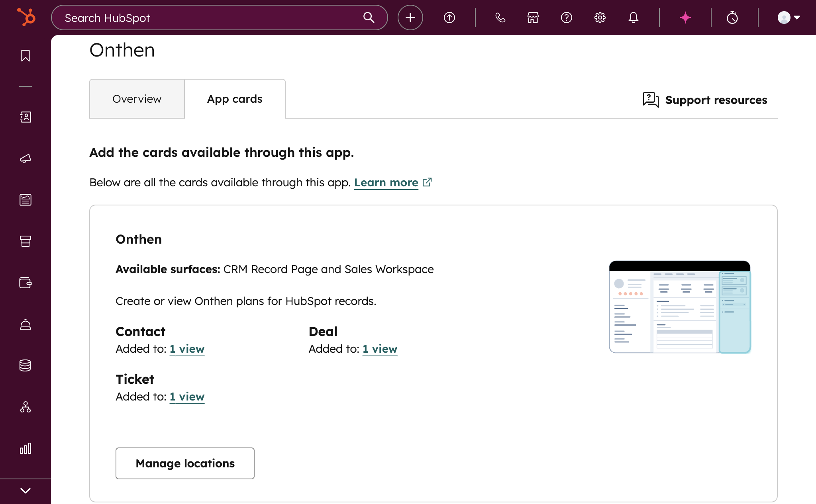Expand the account avatar dropdown menu
This screenshot has height=504, width=816.
point(789,18)
